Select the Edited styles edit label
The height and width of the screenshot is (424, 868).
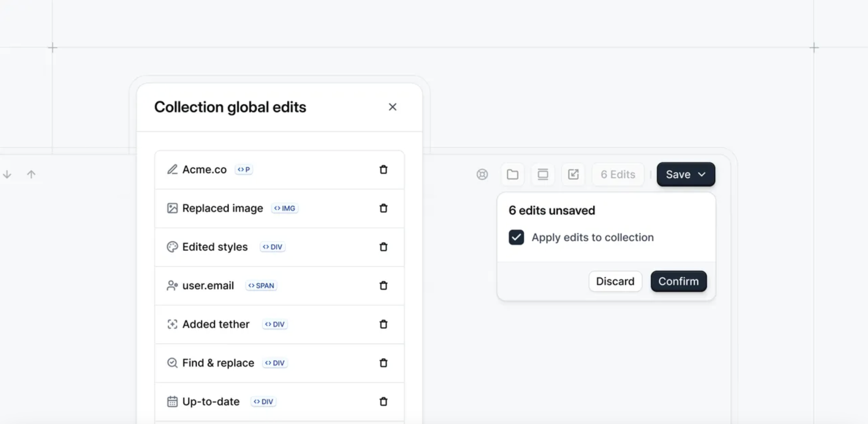tap(215, 247)
